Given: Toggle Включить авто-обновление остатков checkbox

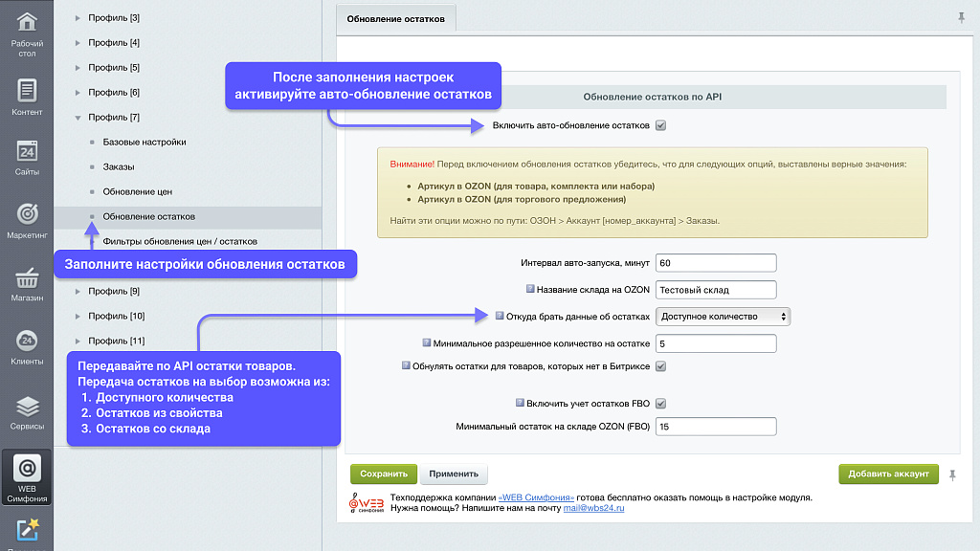Looking at the screenshot, I should [660, 125].
